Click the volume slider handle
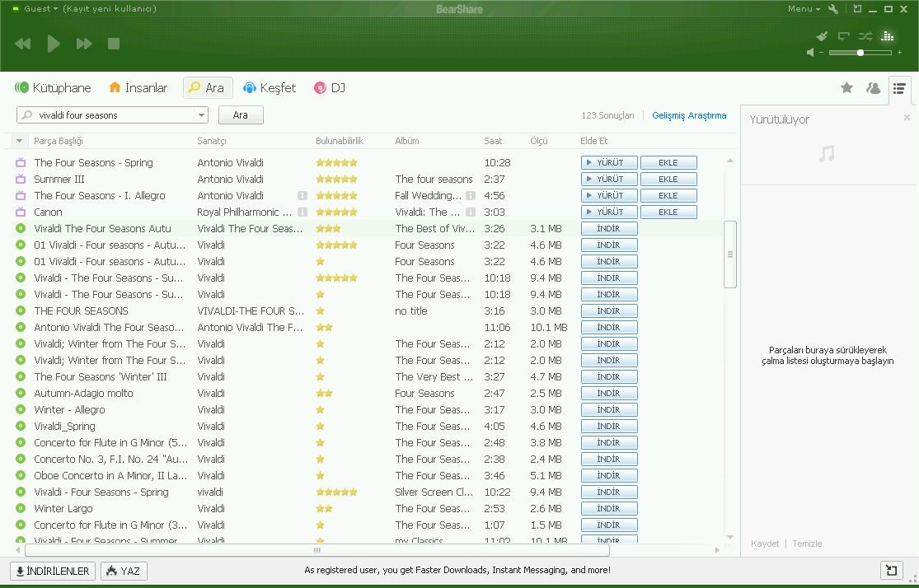This screenshot has height=588, width=919. coord(860,53)
